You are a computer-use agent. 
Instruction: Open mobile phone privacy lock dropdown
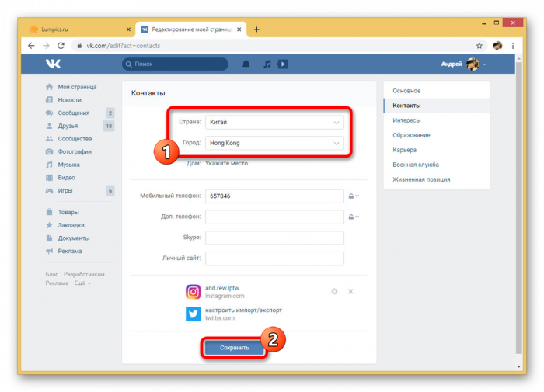click(x=354, y=196)
